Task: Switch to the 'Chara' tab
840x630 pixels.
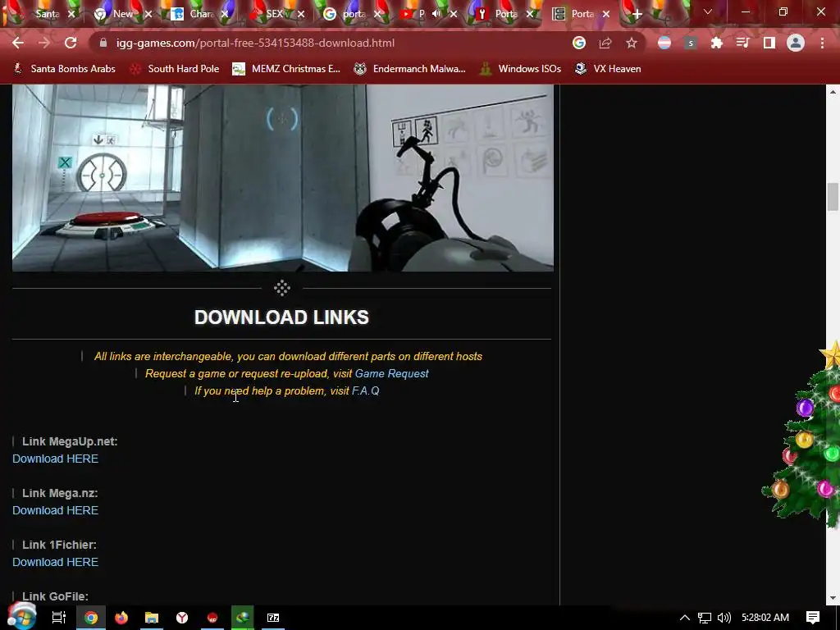Action: (x=200, y=14)
